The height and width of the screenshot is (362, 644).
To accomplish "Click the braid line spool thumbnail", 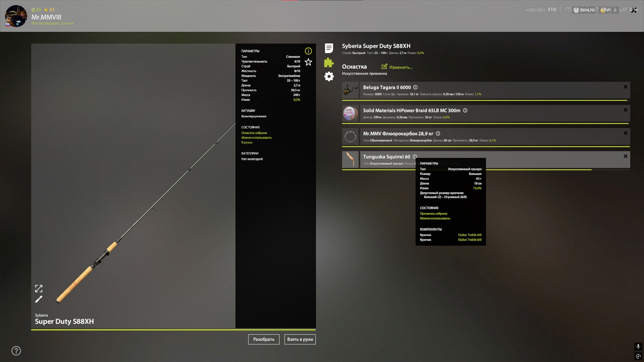I will (350, 114).
